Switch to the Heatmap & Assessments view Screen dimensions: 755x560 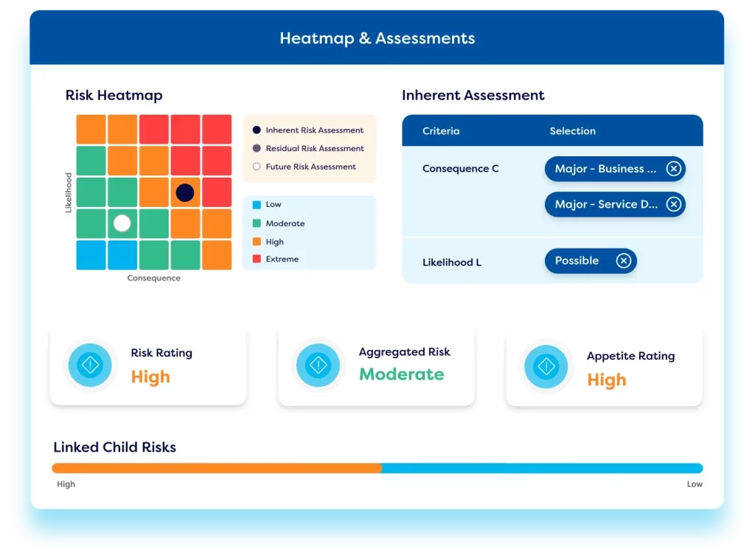[377, 38]
